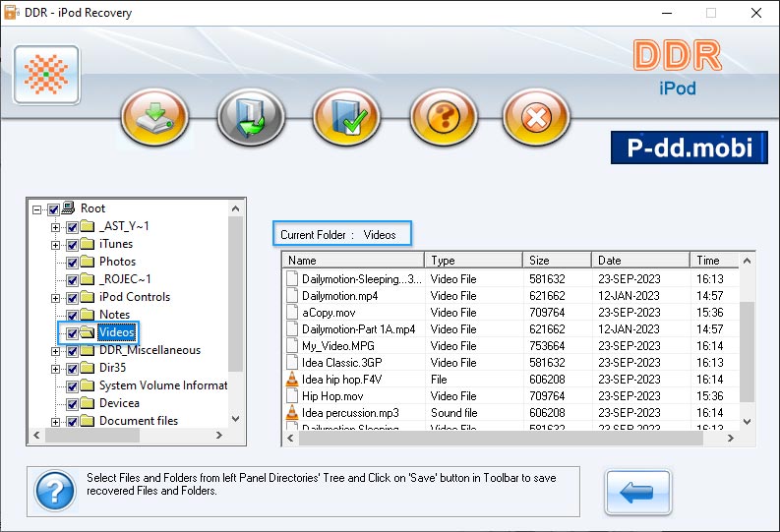Click the iPod Controls folder icon
The height and width of the screenshot is (532, 780).
click(x=88, y=297)
